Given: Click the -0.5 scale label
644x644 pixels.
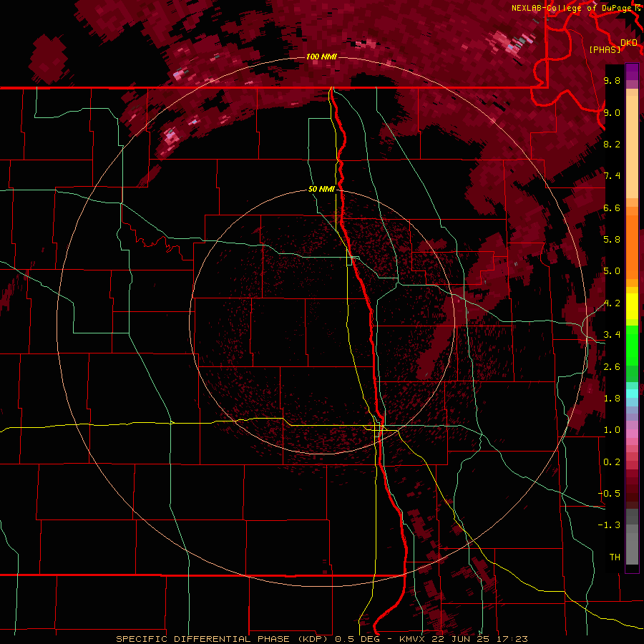Looking at the screenshot, I should point(610,493).
